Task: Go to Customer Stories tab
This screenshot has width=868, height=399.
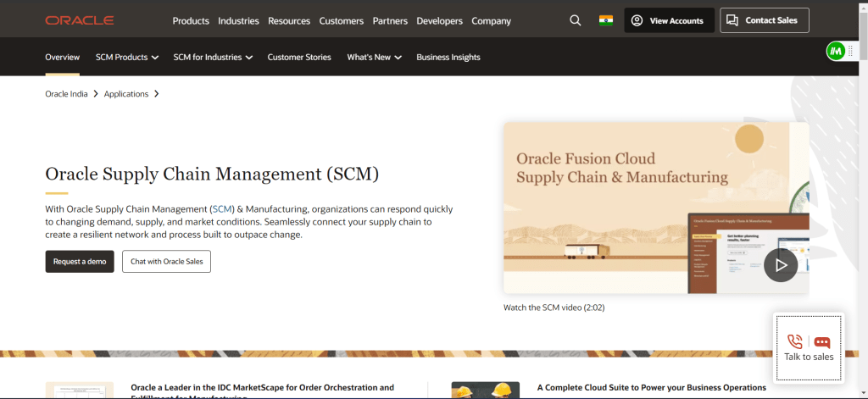Action: [299, 57]
